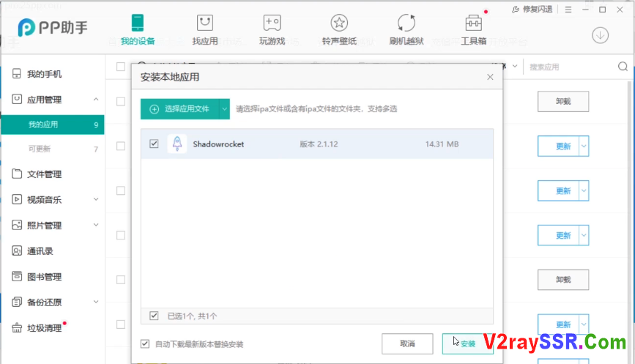The height and width of the screenshot is (364, 635).
Task: Click the 安装 button
Action: [x=467, y=343]
